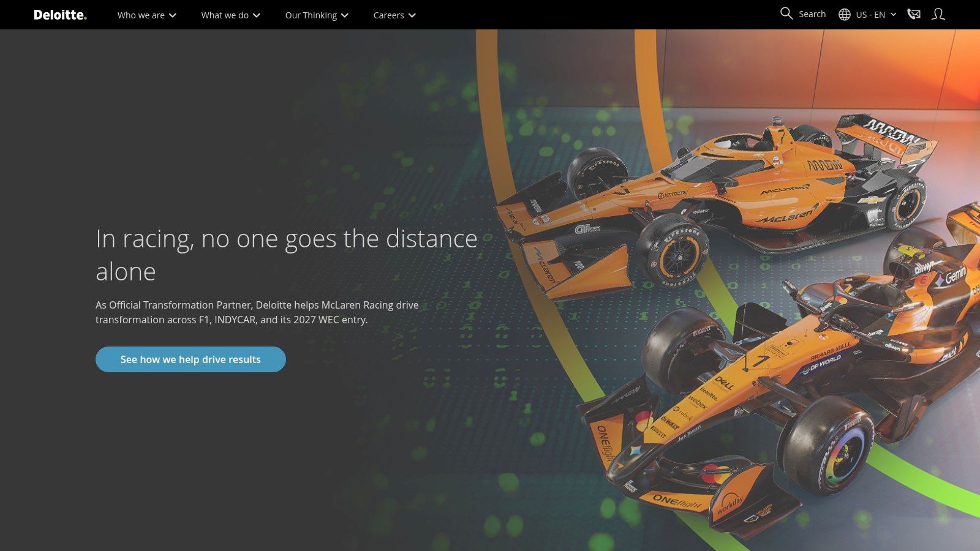This screenshot has height=551, width=980.
Task: Click the paragraph about Official Transformation Partner
Action: tap(257, 312)
